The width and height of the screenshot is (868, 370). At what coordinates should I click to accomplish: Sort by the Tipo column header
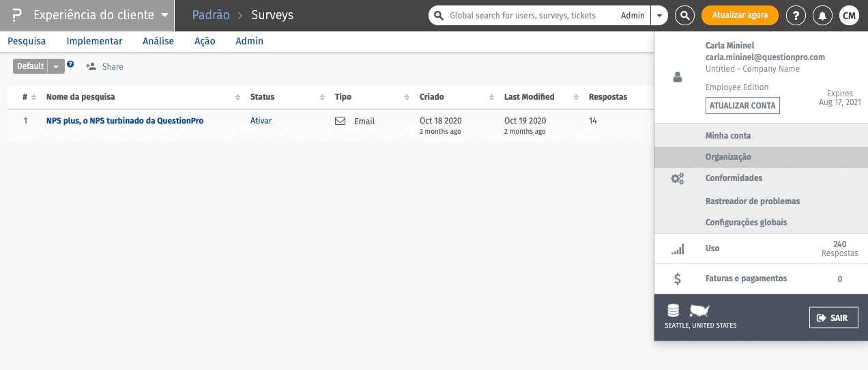(x=372, y=97)
